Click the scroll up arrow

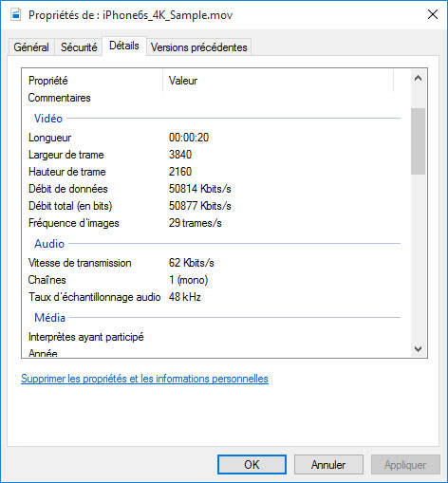418,78
